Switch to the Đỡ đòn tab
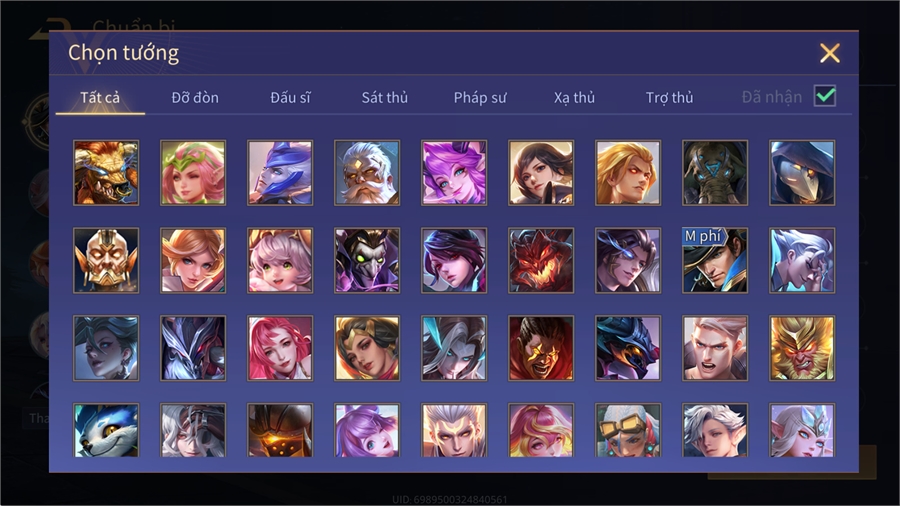Viewport: 900px width, 506px height. (195, 98)
